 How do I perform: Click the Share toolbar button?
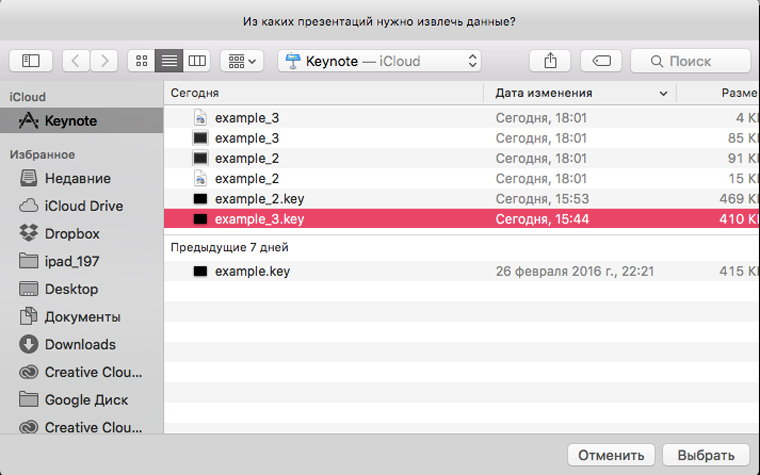click(x=550, y=61)
